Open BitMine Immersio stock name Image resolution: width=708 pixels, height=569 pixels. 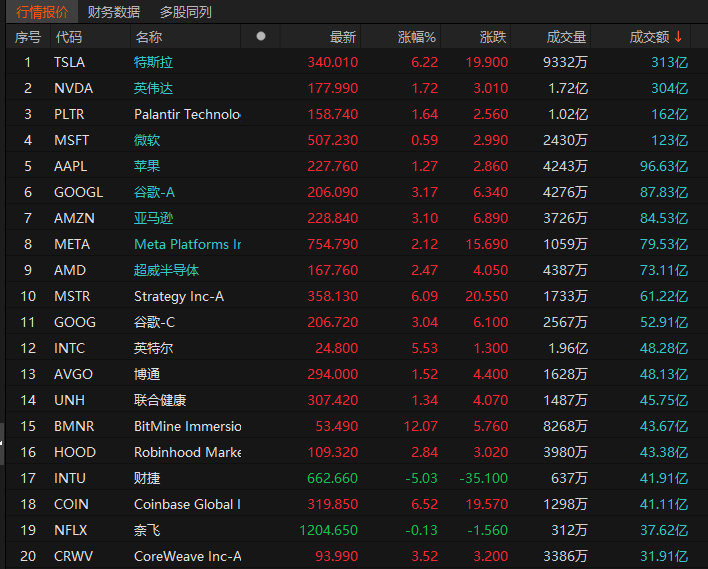coord(187,426)
